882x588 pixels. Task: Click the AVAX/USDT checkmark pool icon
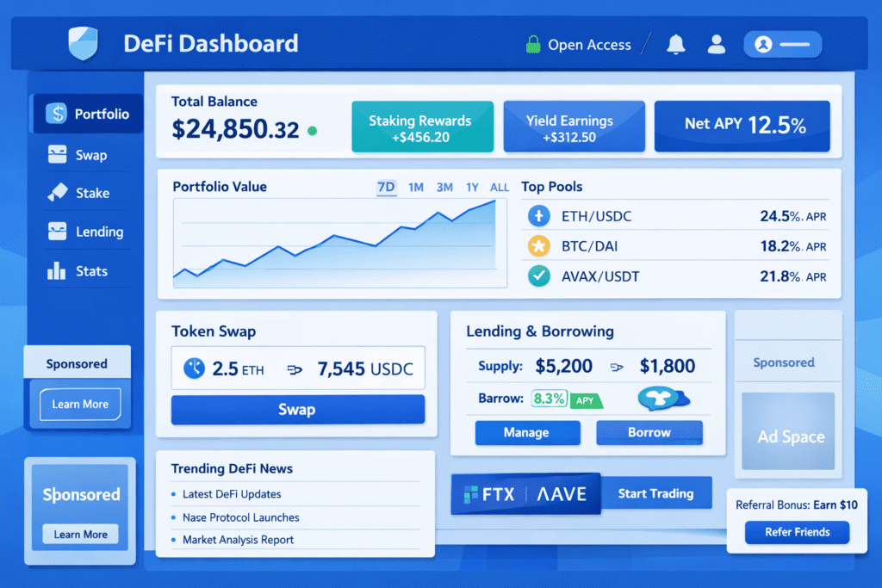point(539,276)
